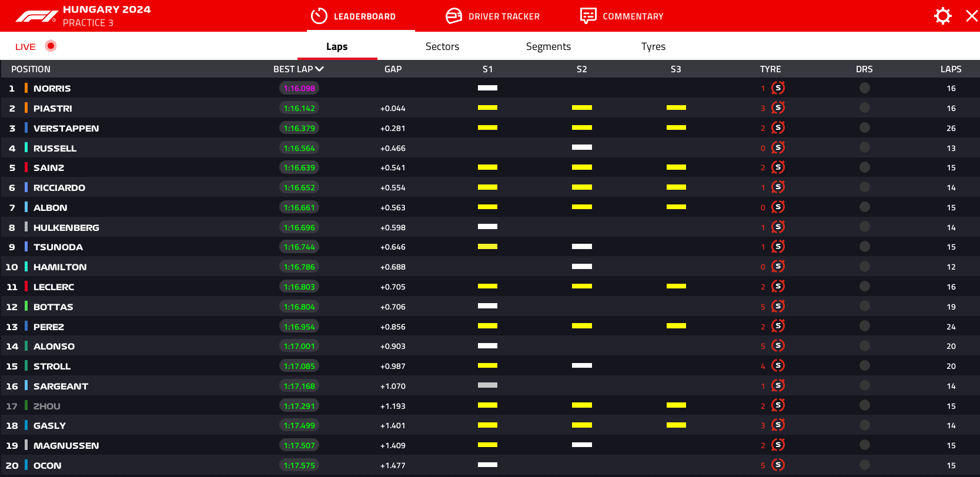Select the VERSTAPPEN driver name

coord(66,128)
